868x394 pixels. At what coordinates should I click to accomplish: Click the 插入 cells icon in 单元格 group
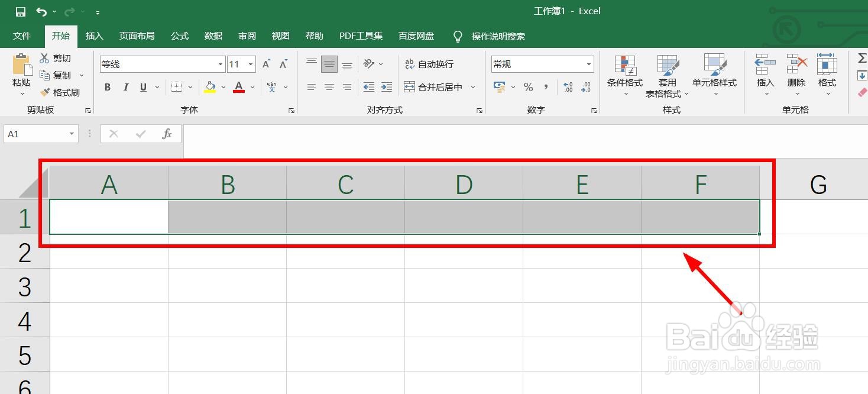pyautogui.click(x=765, y=71)
